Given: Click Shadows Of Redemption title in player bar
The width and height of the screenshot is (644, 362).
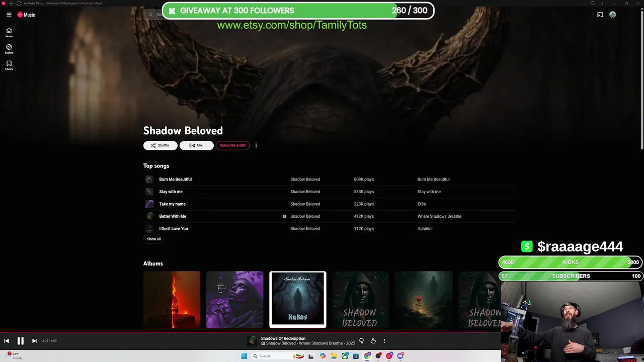Looking at the screenshot, I should pyautogui.click(x=283, y=338).
